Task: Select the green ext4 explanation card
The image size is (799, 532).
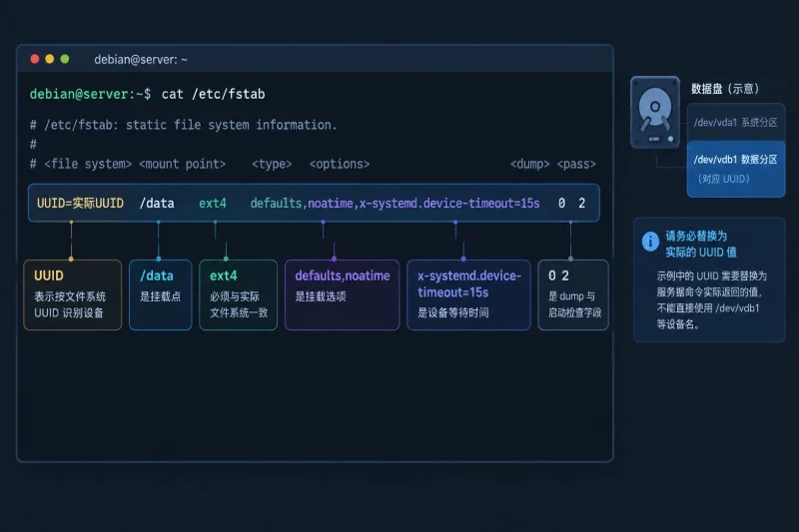Action: coord(238,295)
